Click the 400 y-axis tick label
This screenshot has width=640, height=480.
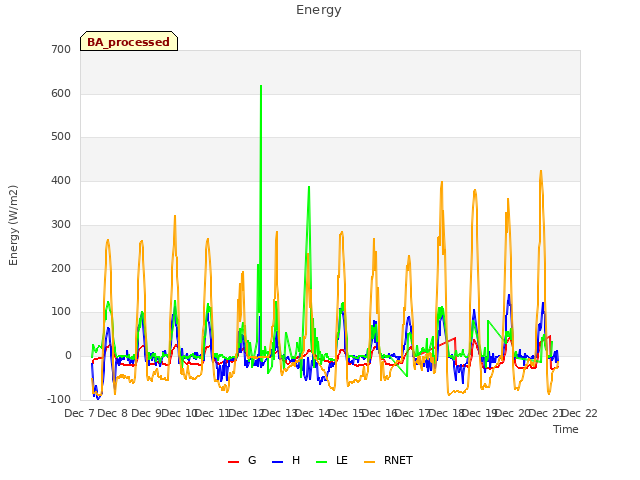coord(61,181)
